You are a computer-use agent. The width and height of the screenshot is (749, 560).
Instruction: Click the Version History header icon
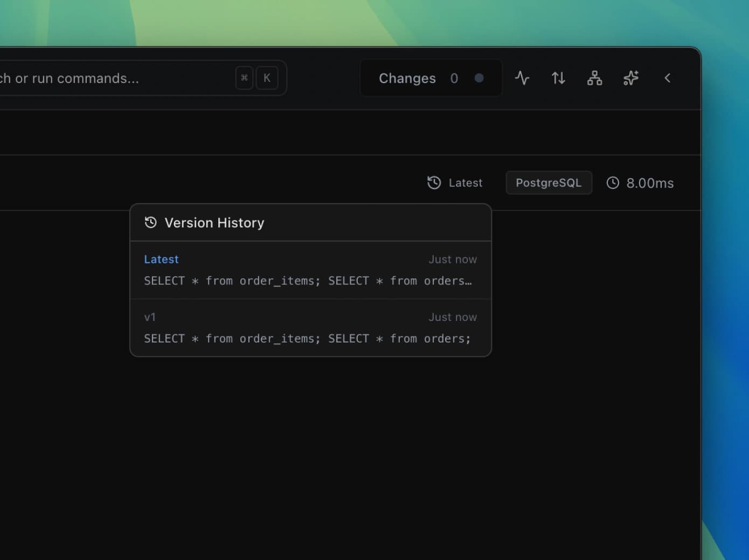click(151, 222)
